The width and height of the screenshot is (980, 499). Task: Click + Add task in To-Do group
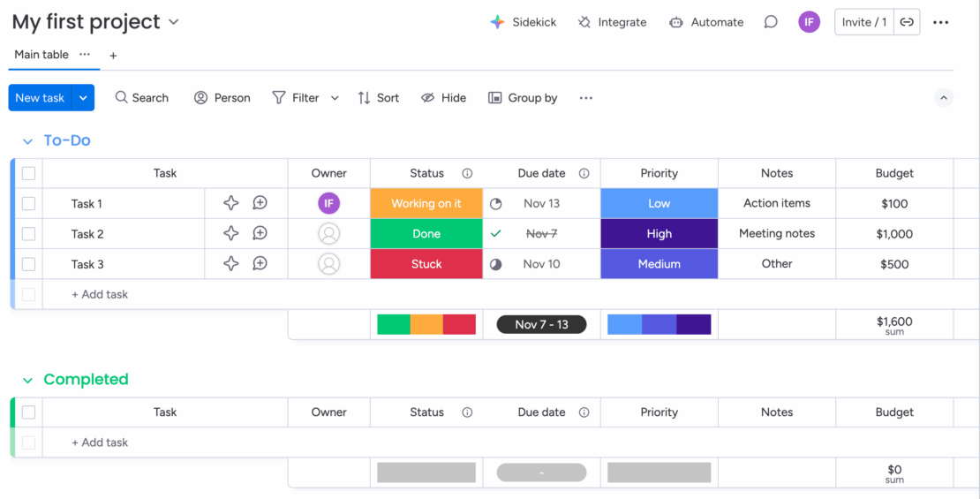(100, 294)
